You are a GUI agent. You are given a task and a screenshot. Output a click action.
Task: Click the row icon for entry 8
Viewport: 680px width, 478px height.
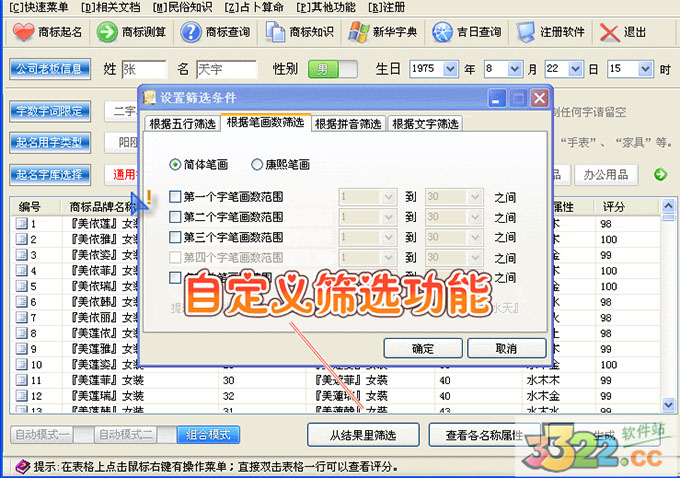pos(21,333)
